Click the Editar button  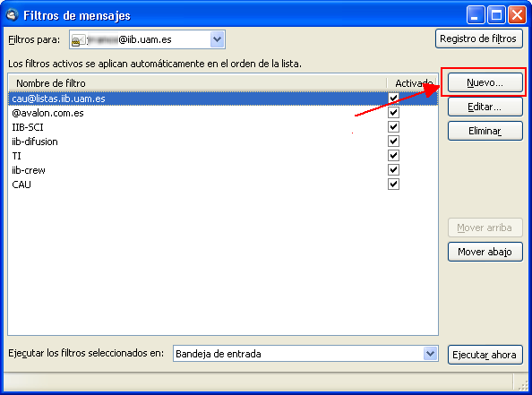pyautogui.click(x=485, y=107)
